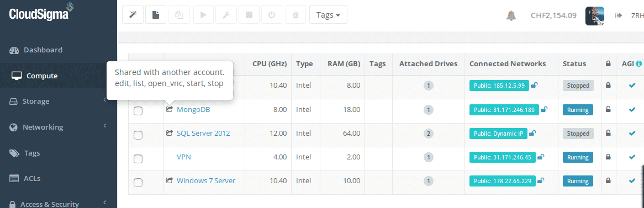This screenshot has width=644, height=208.
Task: Select Compute in sidebar
Action: coord(59,76)
